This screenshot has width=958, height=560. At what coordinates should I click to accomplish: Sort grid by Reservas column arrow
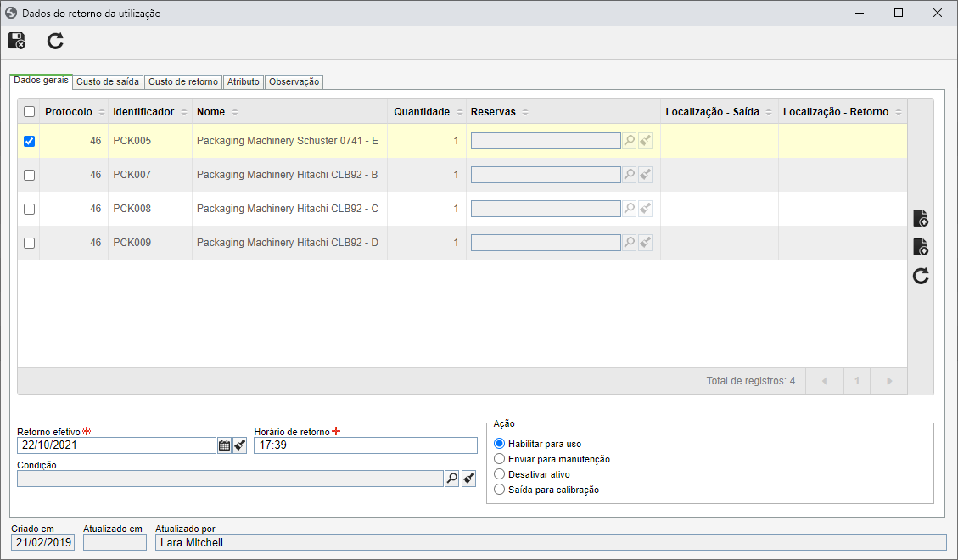coord(525,112)
